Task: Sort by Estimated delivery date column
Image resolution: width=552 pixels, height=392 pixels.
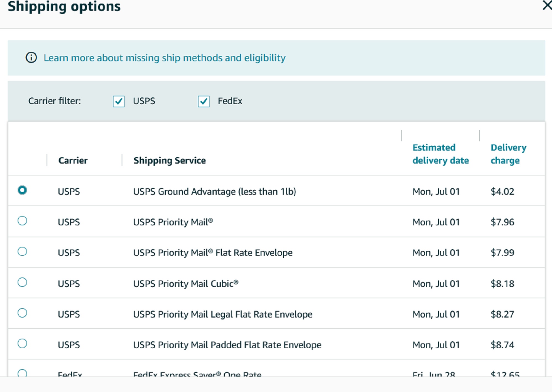Action: (440, 154)
